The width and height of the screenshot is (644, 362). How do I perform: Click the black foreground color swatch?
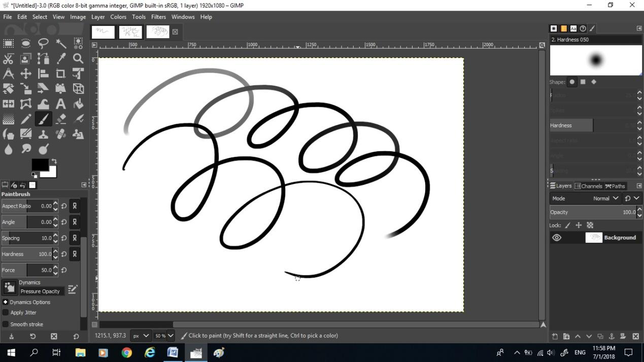(x=40, y=164)
